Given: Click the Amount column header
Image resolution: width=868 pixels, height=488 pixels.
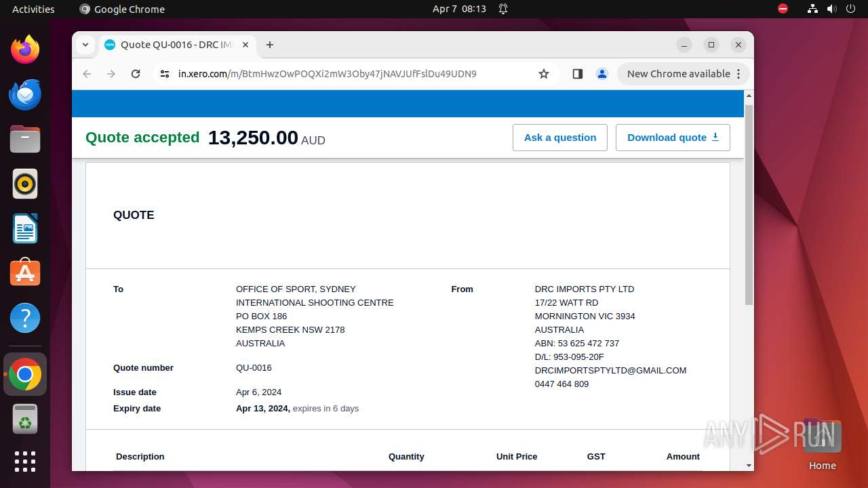Looking at the screenshot, I should tap(683, 456).
